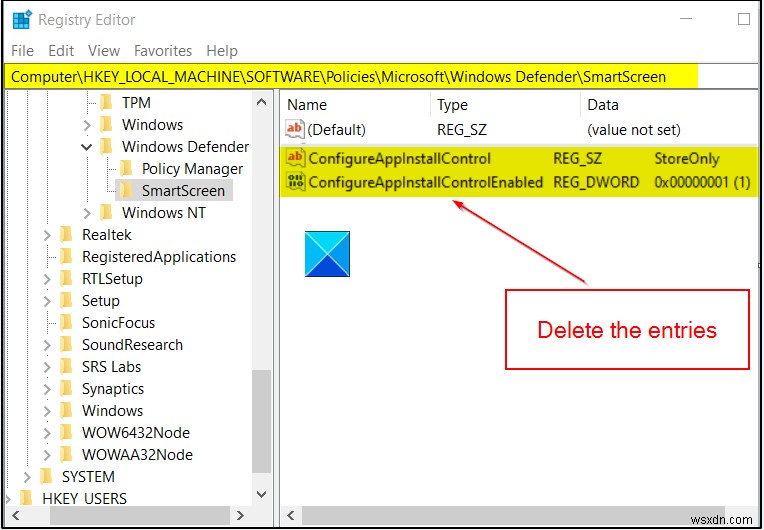
Task: Maximize the Registry Editor window
Action: (744, 19)
